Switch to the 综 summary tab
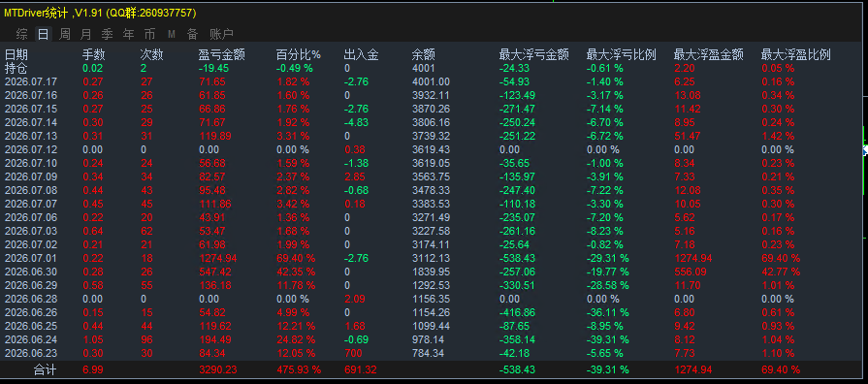 tap(21, 34)
